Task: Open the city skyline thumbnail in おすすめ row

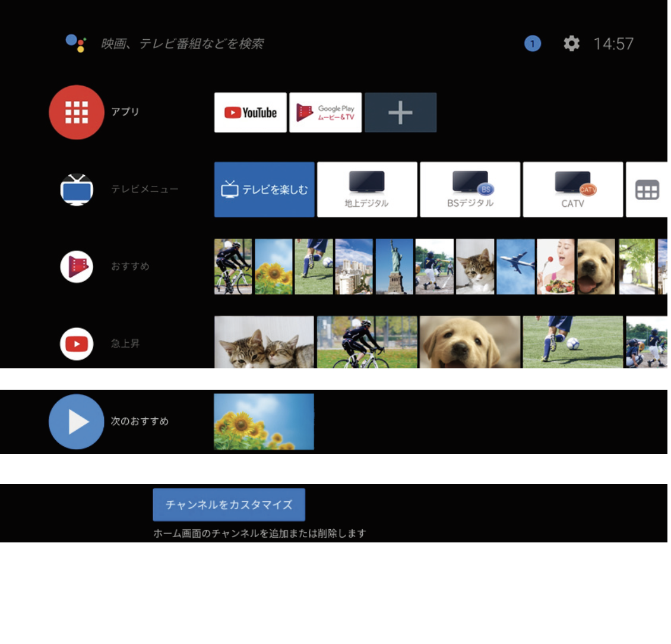Action: pos(354,266)
